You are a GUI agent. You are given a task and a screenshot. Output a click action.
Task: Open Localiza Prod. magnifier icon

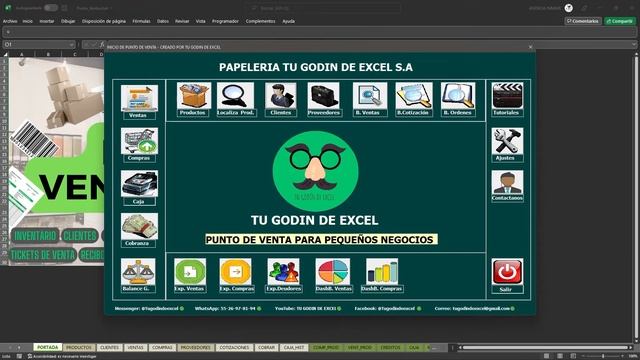pyautogui.click(x=235, y=96)
